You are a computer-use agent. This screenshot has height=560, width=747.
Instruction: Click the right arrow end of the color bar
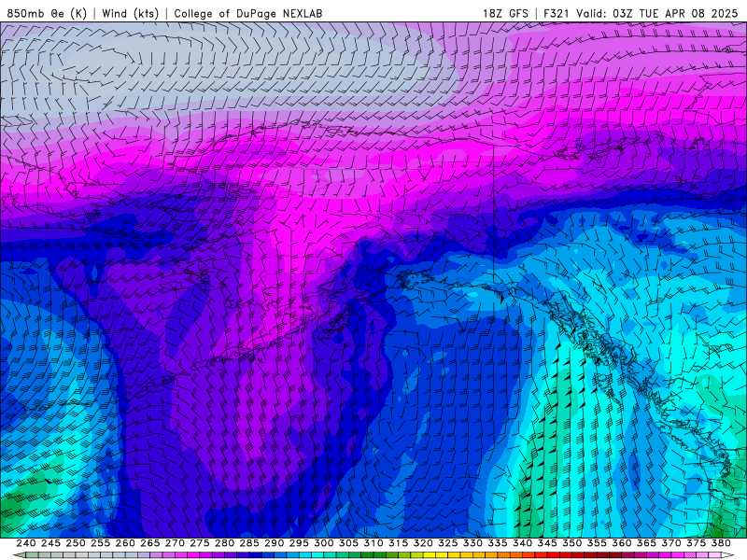coord(728,555)
